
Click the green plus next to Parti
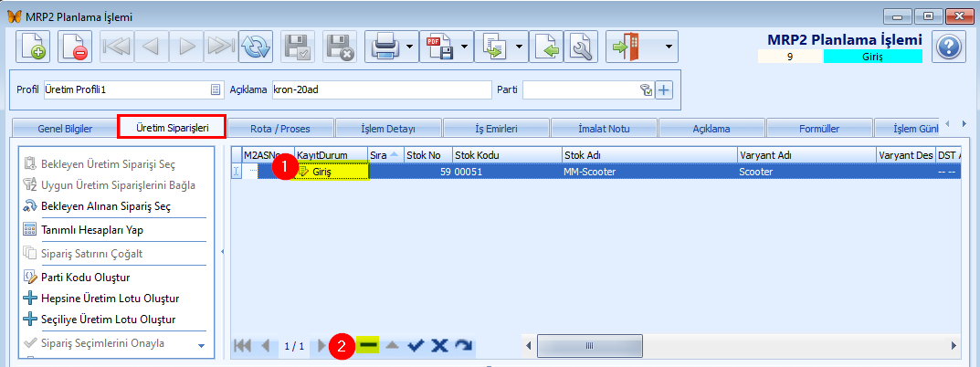tap(663, 90)
